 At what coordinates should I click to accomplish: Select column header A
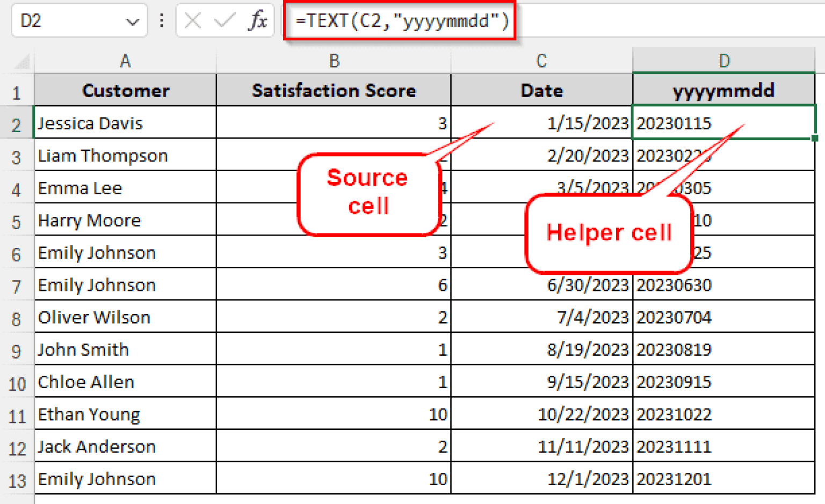click(125, 61)
